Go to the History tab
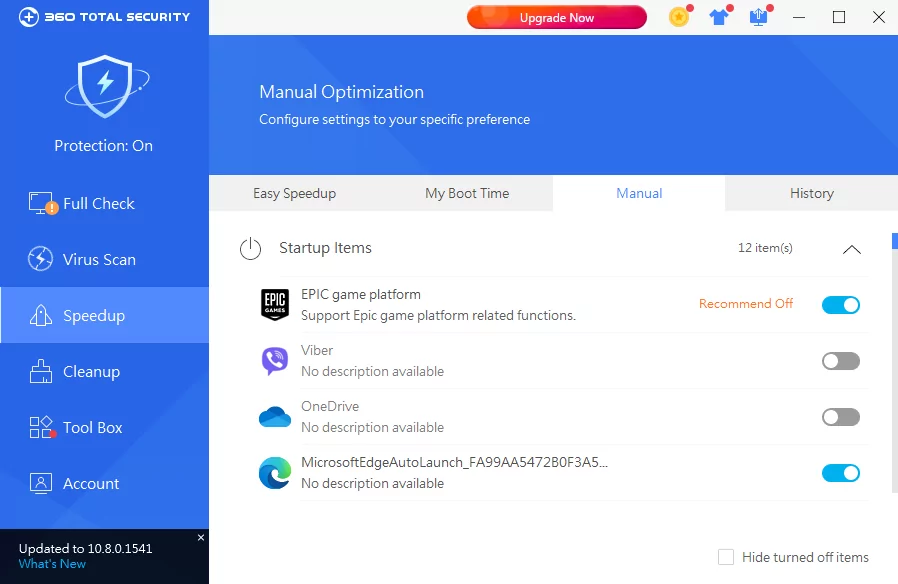This screenshot has height=584, width=898. pos(812,194)
